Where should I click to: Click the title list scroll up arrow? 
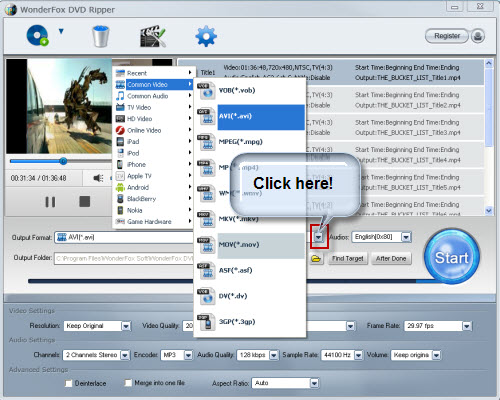click(489, 63)
